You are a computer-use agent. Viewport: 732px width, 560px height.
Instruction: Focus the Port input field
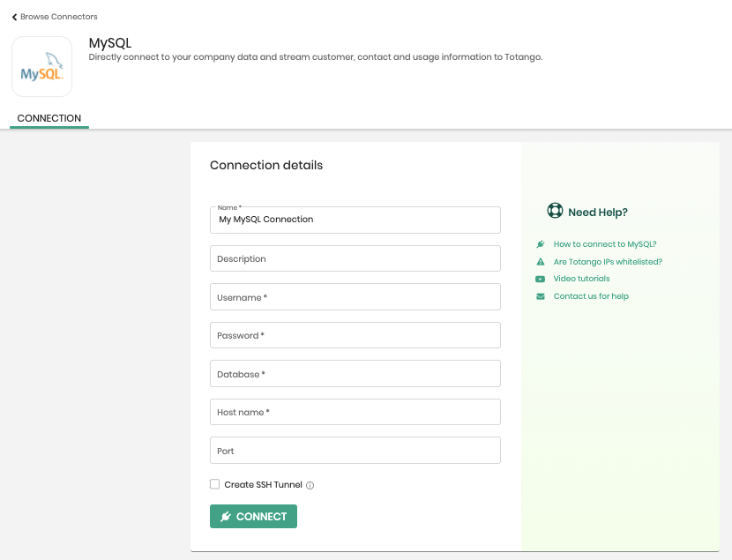coord(355,451)
